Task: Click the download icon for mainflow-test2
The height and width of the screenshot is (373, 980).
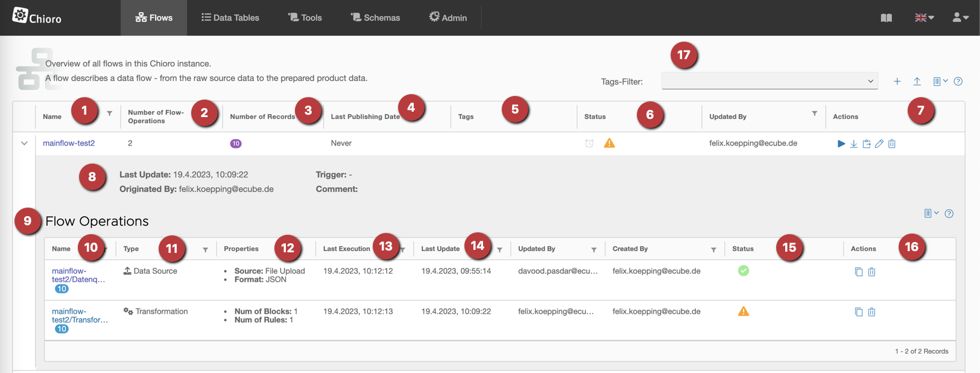Action: click(853, 144)
